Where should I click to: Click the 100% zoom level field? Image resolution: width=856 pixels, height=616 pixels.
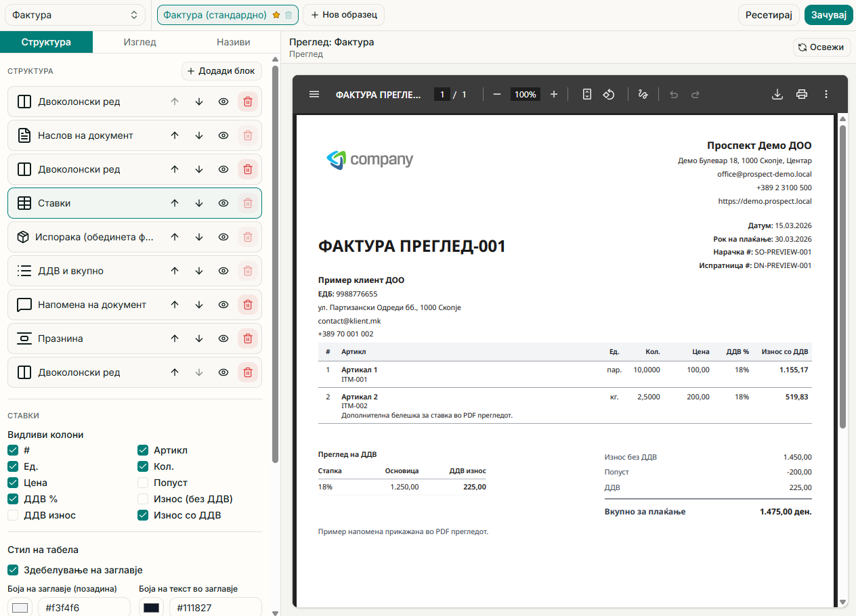pos(526,94)
